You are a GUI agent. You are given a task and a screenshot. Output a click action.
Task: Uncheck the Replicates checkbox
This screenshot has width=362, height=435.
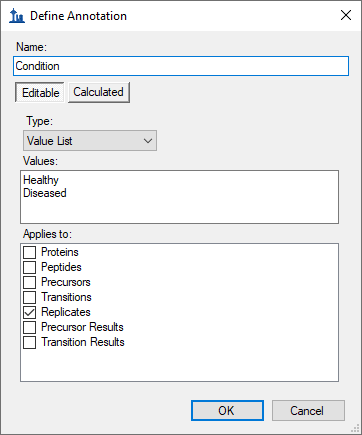click(x=29, y=312)
